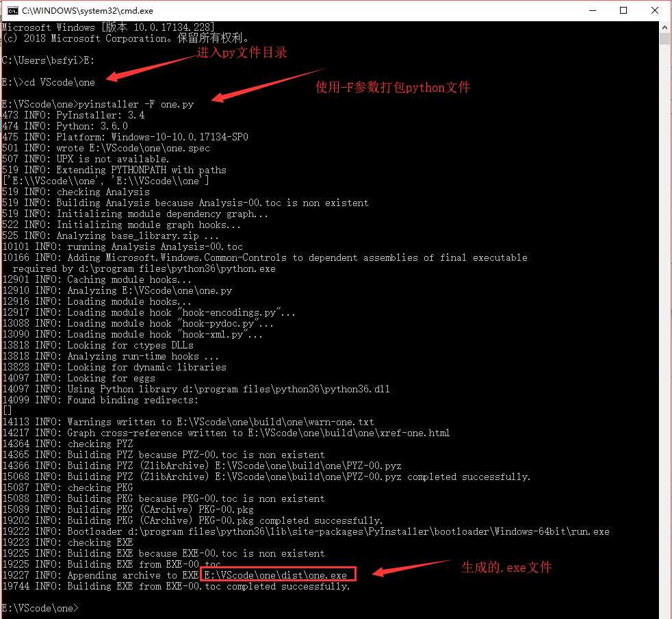Click the line "473 INFO: PyInstaller: 3.4"
This screenshot has height=619, width=672.
coord(73,115)
